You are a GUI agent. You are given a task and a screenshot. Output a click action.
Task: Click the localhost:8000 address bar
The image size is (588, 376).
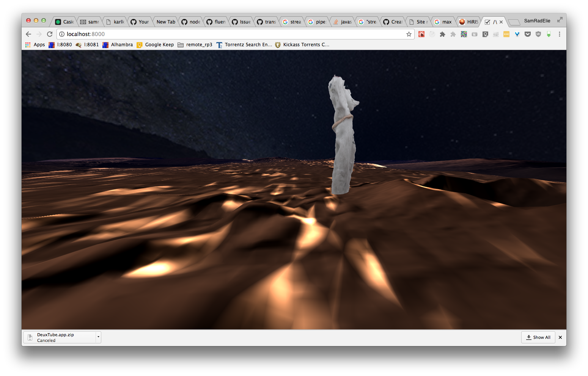tap(235, 34)
